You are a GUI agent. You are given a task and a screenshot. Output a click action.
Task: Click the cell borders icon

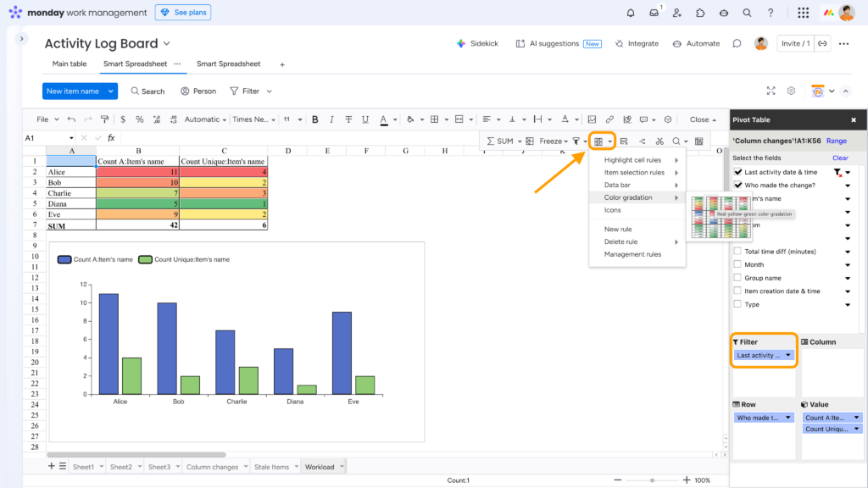[x=435, y=119]
